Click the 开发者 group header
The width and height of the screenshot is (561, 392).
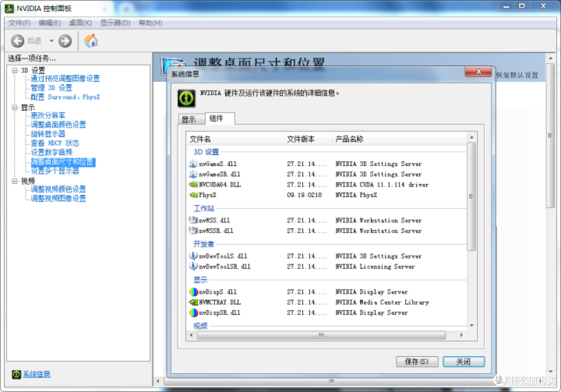[x=204, y=244]
